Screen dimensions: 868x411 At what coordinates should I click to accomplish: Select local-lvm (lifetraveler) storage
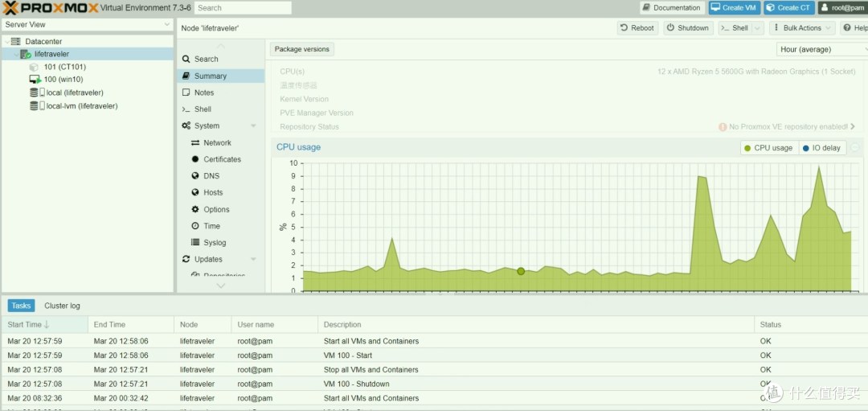pyautogui.click(x=82, y=106)
